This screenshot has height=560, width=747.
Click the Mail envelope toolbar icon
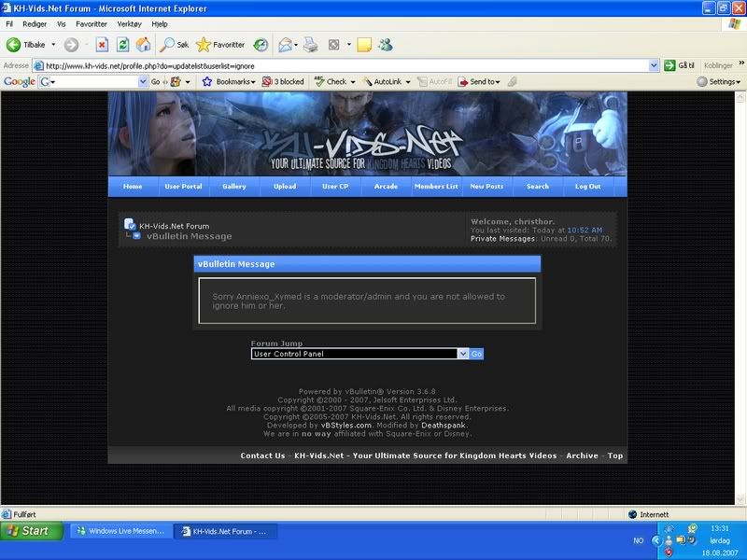click(285, 45)
